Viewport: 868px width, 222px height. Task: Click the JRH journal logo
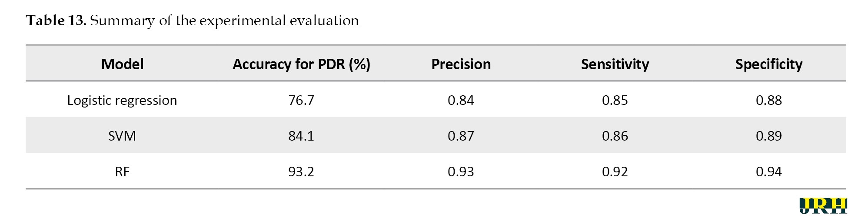pyautogui.click(x=823, y=206)
